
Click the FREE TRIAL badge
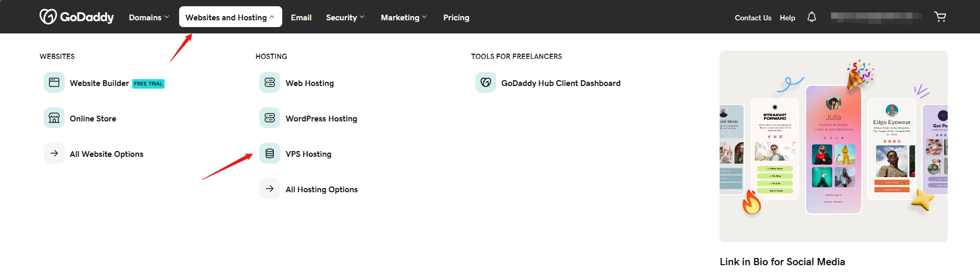tap(148, 83)
